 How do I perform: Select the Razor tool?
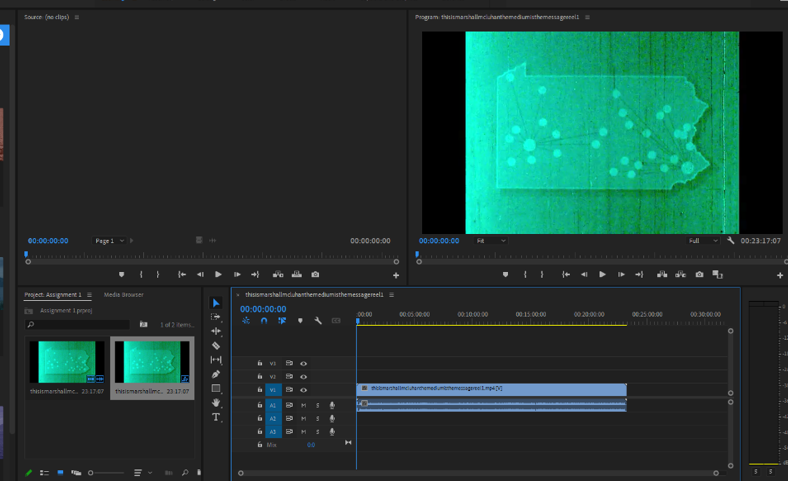tap(216, 345)
